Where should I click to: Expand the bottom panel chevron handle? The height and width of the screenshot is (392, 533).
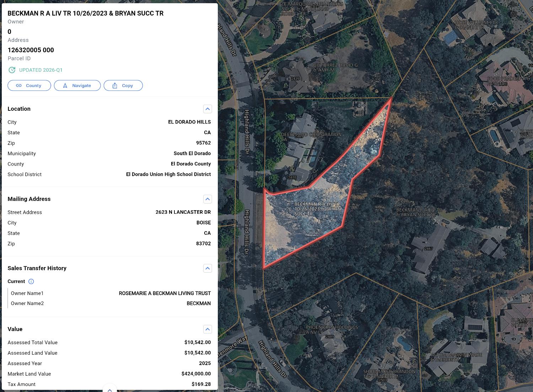tap(110, 389)
